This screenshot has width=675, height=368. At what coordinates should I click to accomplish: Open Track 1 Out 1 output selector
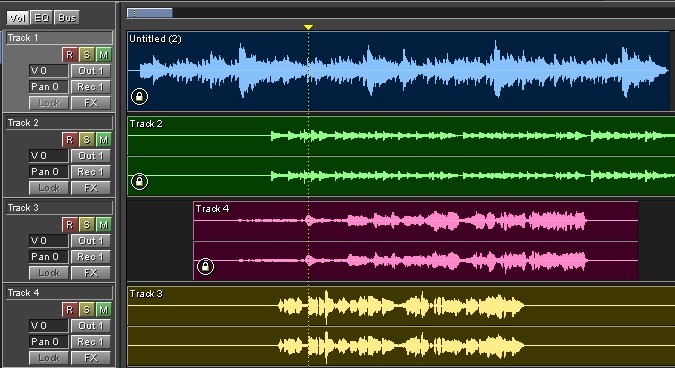[x=90, y=71]
